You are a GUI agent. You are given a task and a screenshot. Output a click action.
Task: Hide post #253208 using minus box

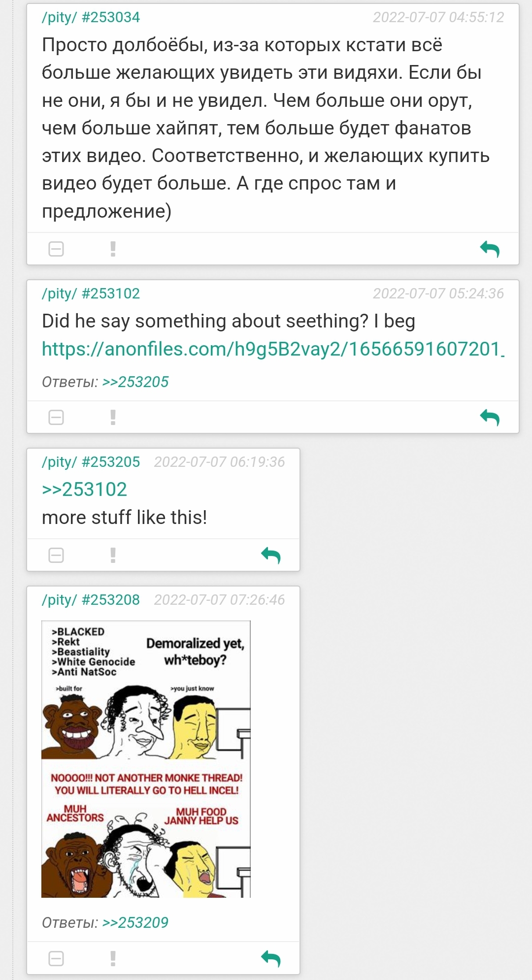pyautogui.click(x=56, y=958)
